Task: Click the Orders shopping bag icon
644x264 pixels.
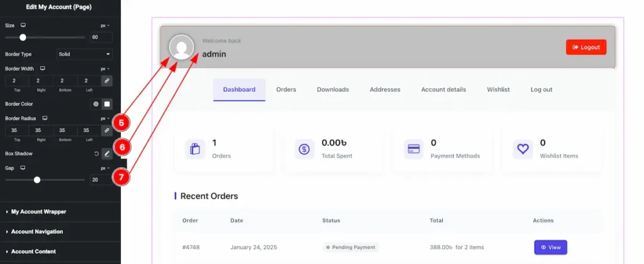Action: pyautogui.click(x=195, y=149)
